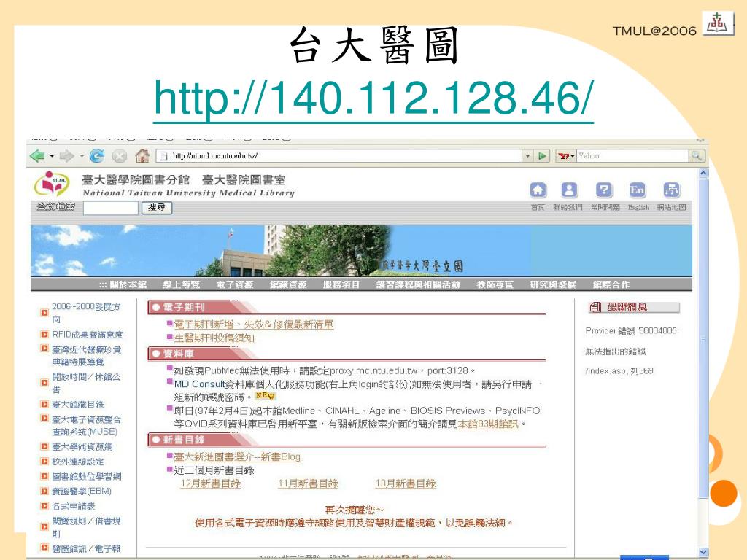Open the address bar history dropdown
This screenshot has height=560, width=747.
527,156
